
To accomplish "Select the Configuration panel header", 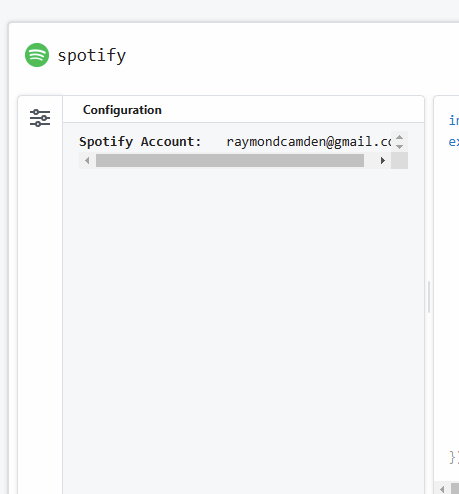I will click(x=122, y=110).
